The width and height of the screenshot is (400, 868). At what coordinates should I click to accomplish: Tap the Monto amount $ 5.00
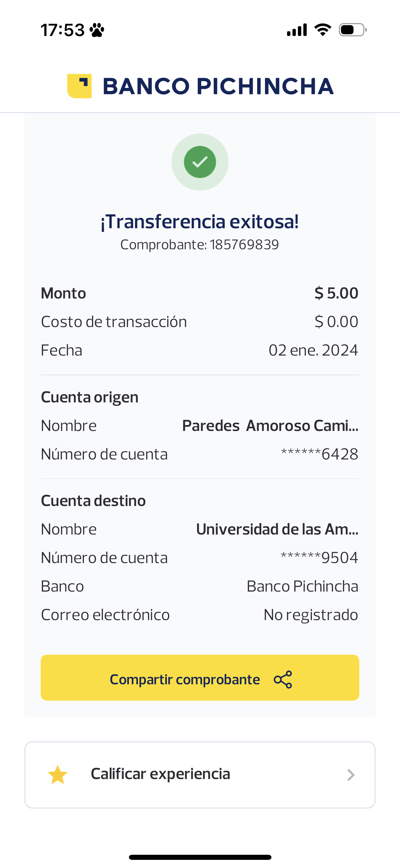pyautogui.click(x=336, y=293)
